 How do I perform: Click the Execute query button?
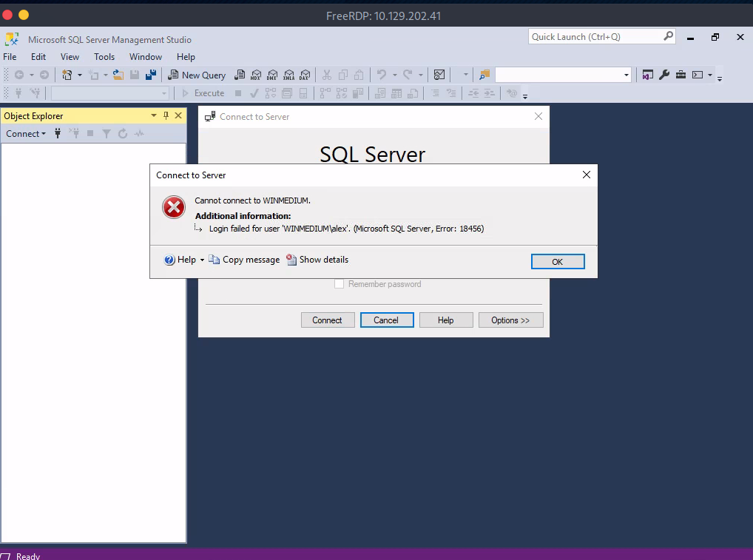(x=203, y=93)
